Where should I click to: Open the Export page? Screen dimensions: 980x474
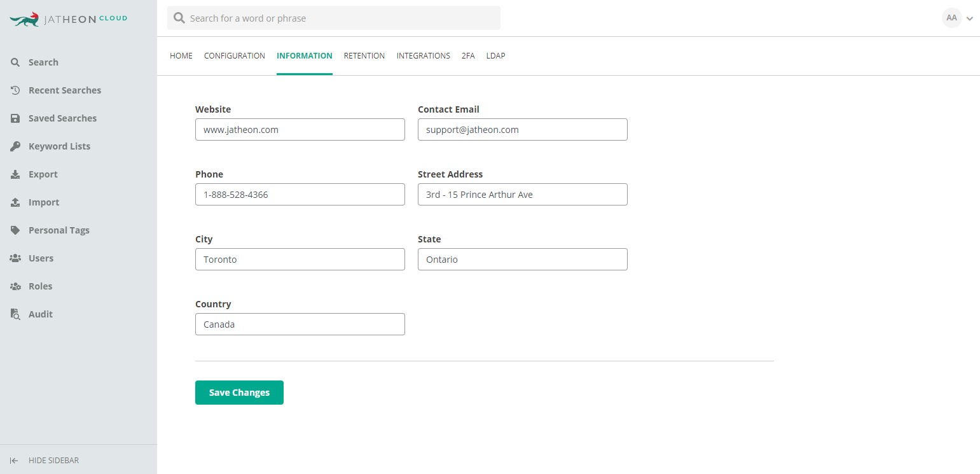43,174
